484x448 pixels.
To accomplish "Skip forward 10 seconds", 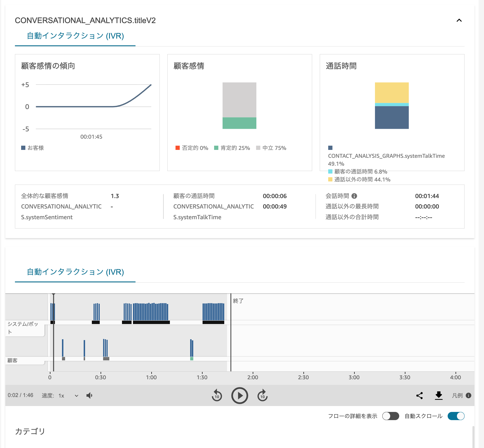I will pos(262,396).
